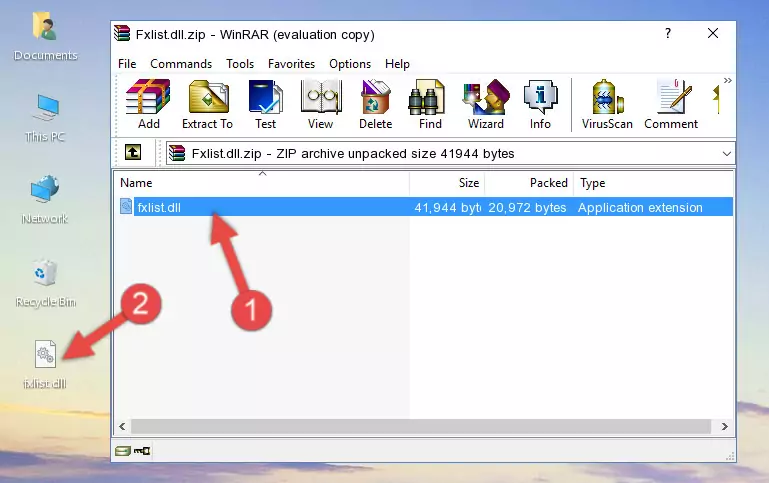Screen dimensions: 769x483
Task: Click the 20,972 bytes packed cell
Action: click(x=527, y=207)
